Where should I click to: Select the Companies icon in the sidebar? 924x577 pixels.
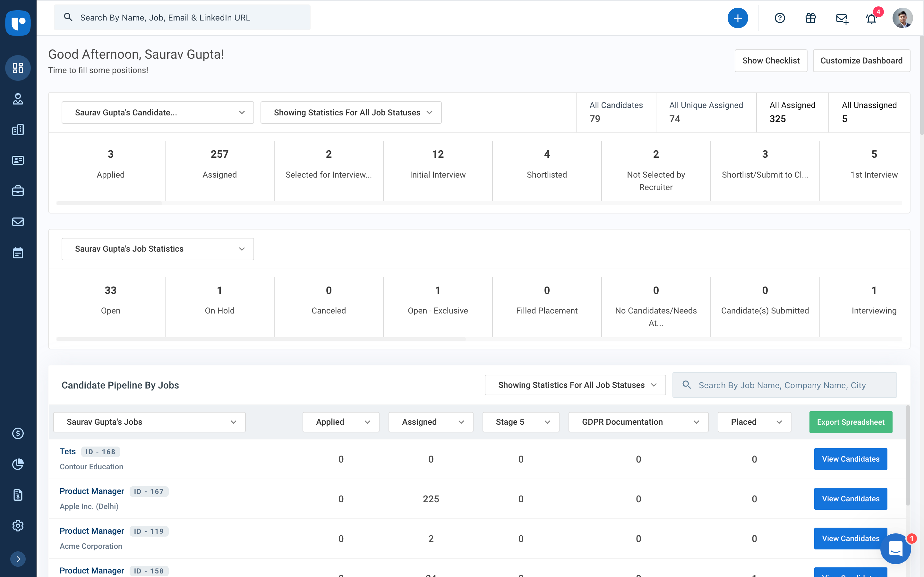tap(18, 130)
